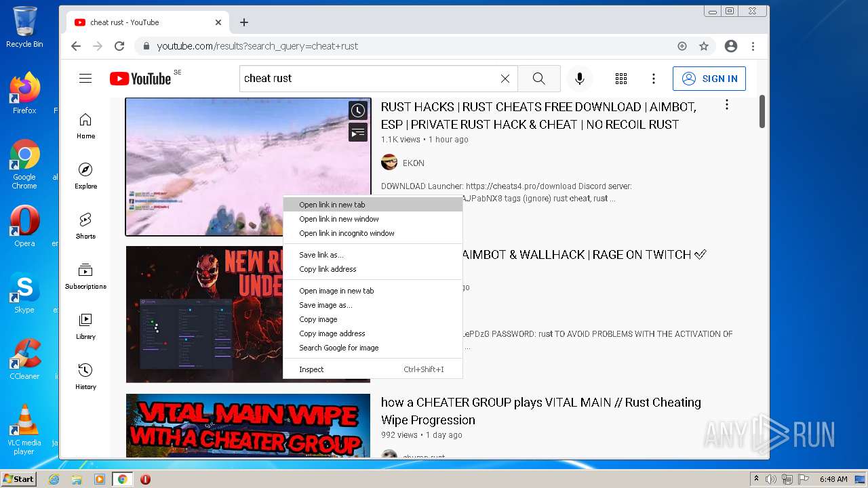Add first video to Watch later
Image resolution: width=868 pixels, height=488 pixels.
pyautogui.click(x=358, y=111)
